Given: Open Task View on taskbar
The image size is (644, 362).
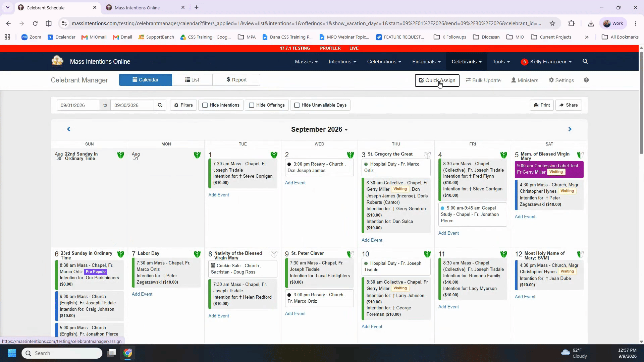Looking at the screenshot, I should [111, 353].
